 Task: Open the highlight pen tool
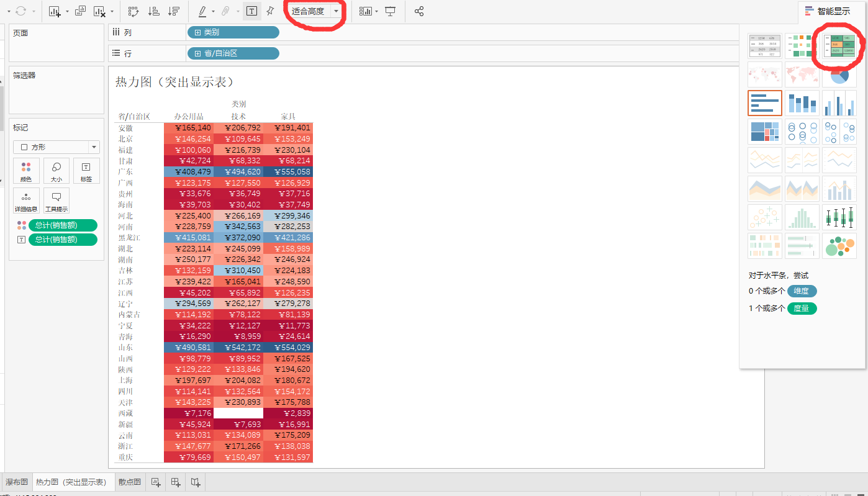[202, 11]
